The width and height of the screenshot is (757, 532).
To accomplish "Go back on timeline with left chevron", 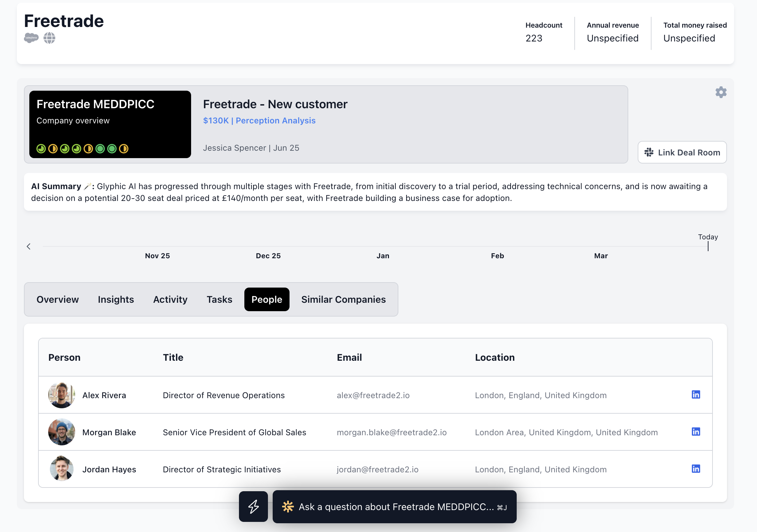I will 29,246.
